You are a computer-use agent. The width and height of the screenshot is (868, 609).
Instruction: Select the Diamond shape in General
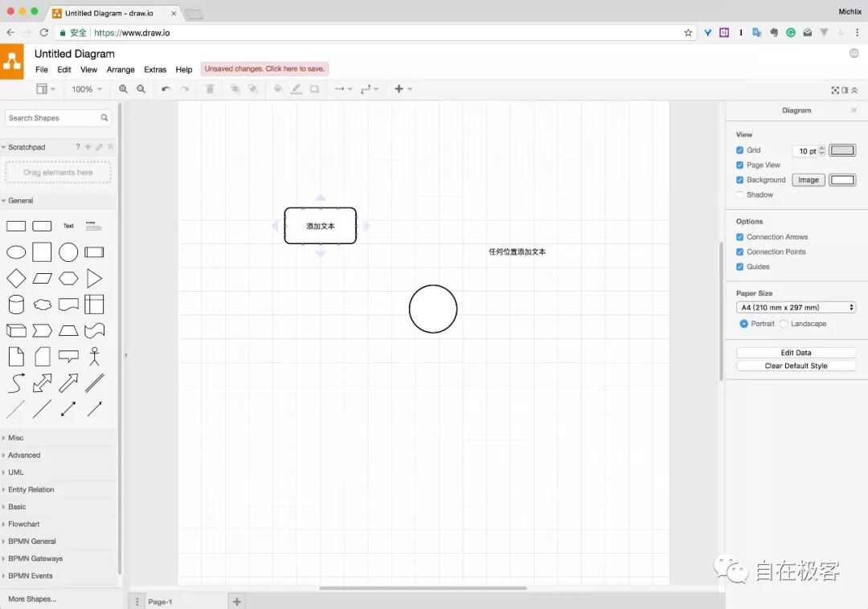pos(16,278)
